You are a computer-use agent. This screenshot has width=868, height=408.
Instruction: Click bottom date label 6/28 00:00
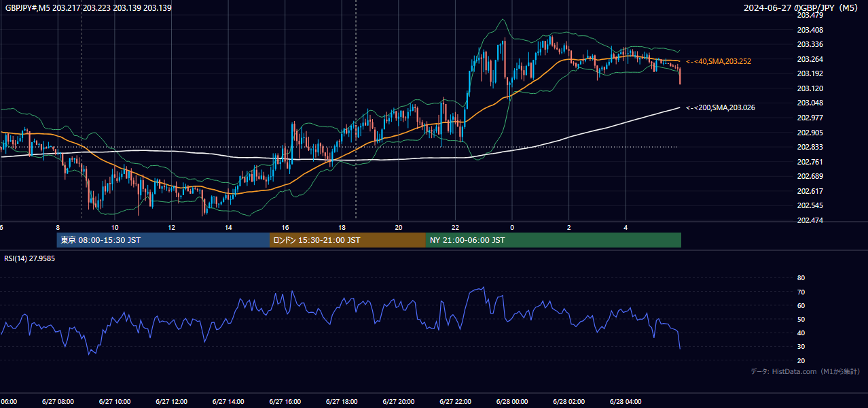512,402
